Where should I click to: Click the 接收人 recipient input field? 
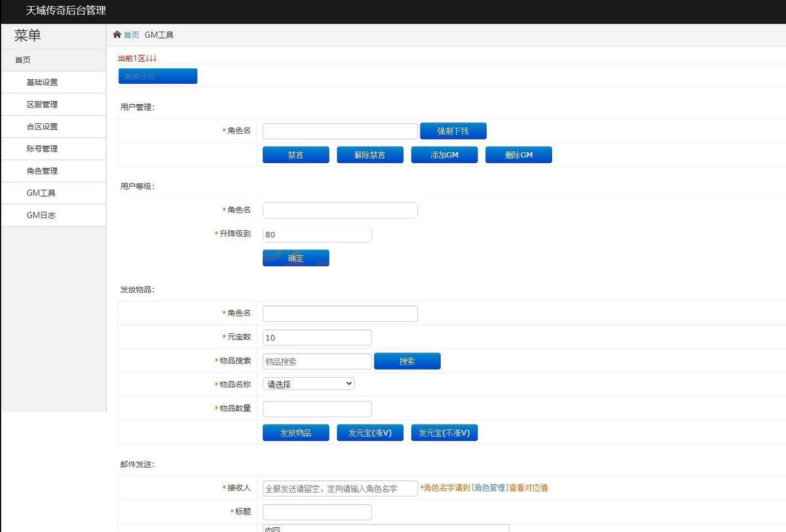340,489
